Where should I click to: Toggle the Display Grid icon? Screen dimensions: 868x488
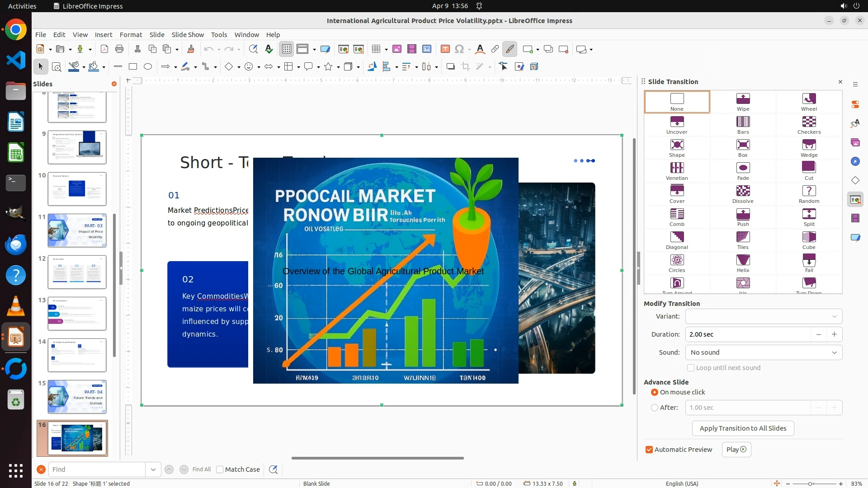tap(287, 49)
